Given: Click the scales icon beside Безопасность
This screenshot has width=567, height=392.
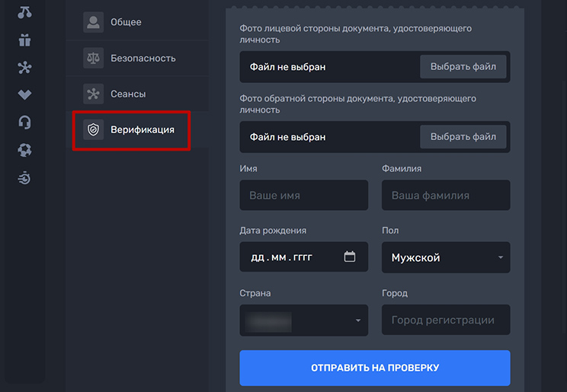Looking at the screenshot, I should click(93, 58).
